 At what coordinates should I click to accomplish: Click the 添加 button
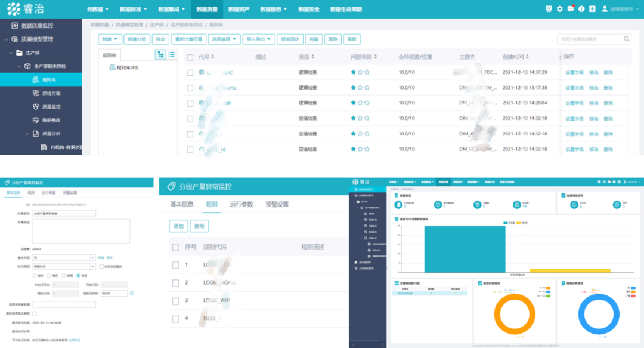178,226
